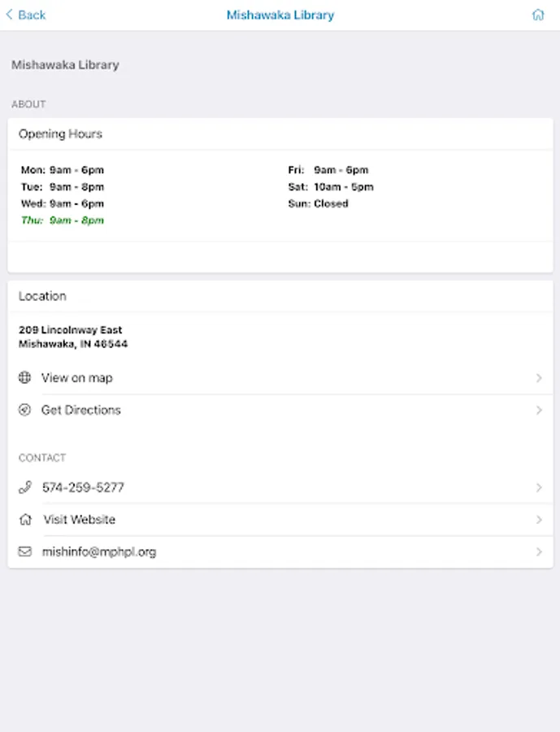Tap the phone icon in Contact
The height and width of the screenshot is (732, 560).
25,487
